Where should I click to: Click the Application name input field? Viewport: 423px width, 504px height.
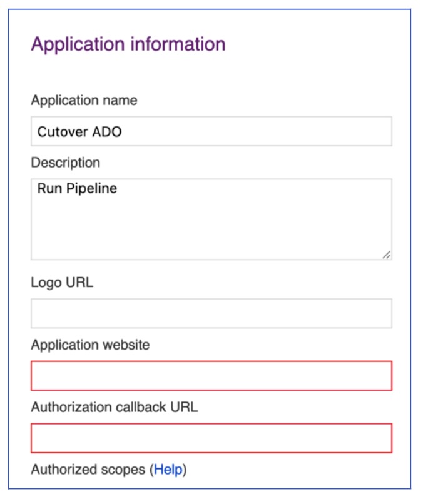pos(211,131)
